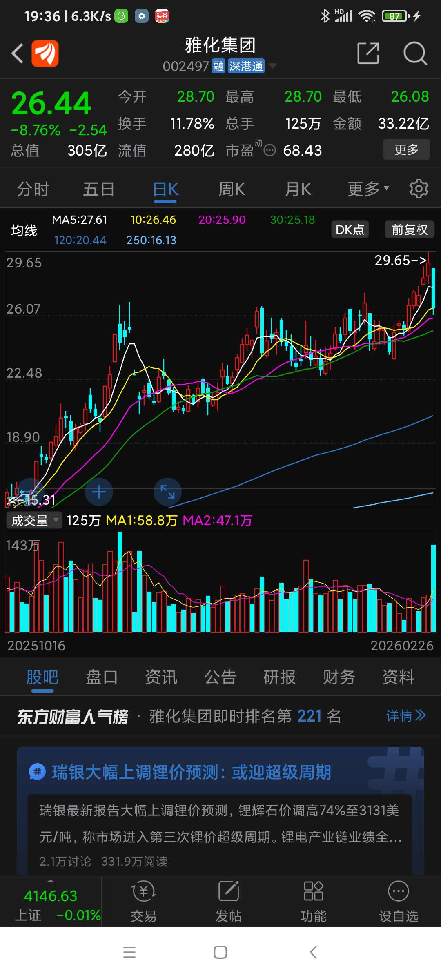Select the 资料 tab
Screen dimensions: 441x980
(x=399, y=677)
